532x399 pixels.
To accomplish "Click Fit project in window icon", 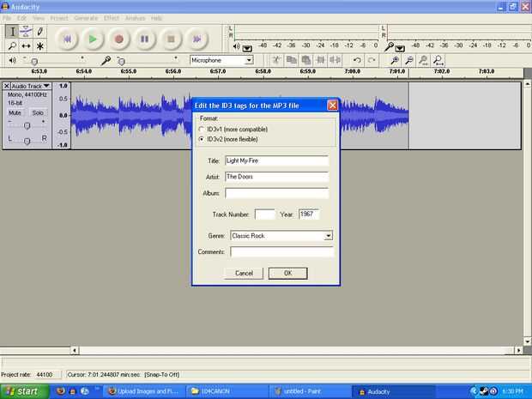I will pos(438,60).
